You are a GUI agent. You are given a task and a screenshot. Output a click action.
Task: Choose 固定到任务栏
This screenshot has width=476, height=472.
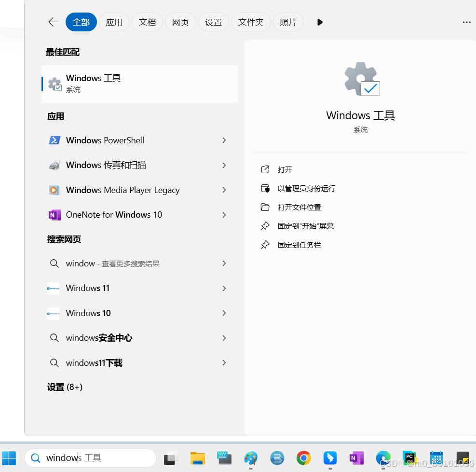coord(299,245)
